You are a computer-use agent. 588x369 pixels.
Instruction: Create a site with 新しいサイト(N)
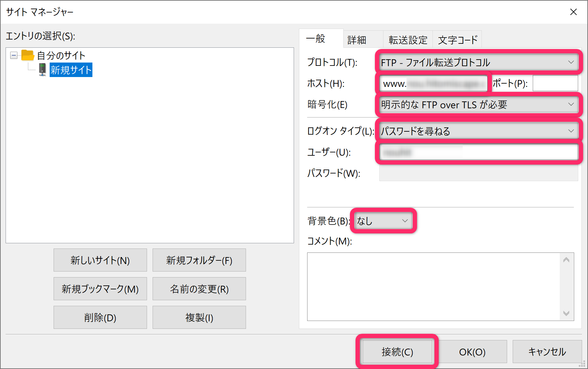(100, 260)
